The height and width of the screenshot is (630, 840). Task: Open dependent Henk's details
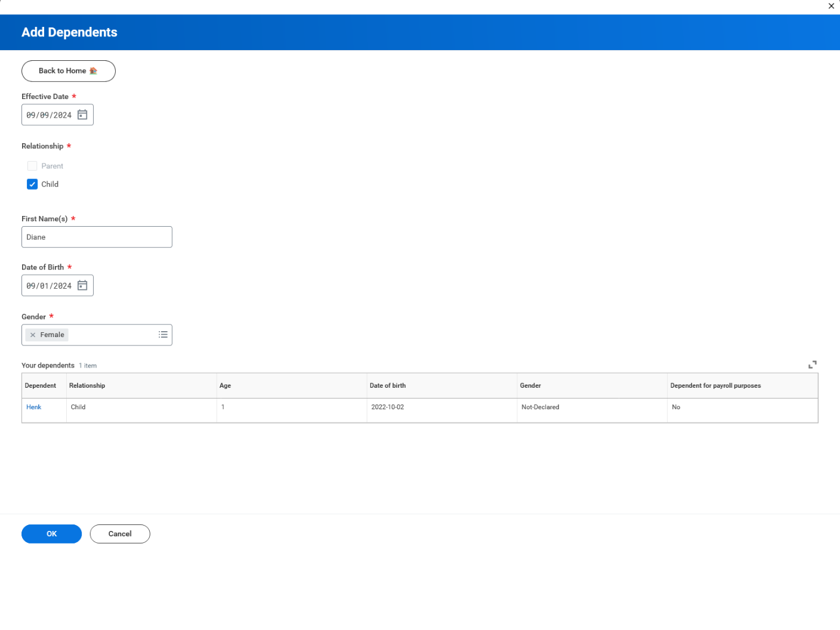click(x=33, y=407)
